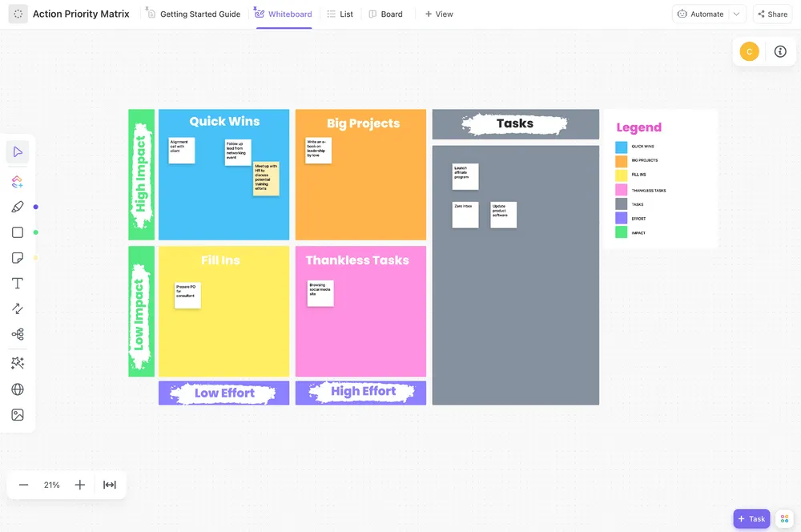Select the pen drawing tool

coord(18,207)
